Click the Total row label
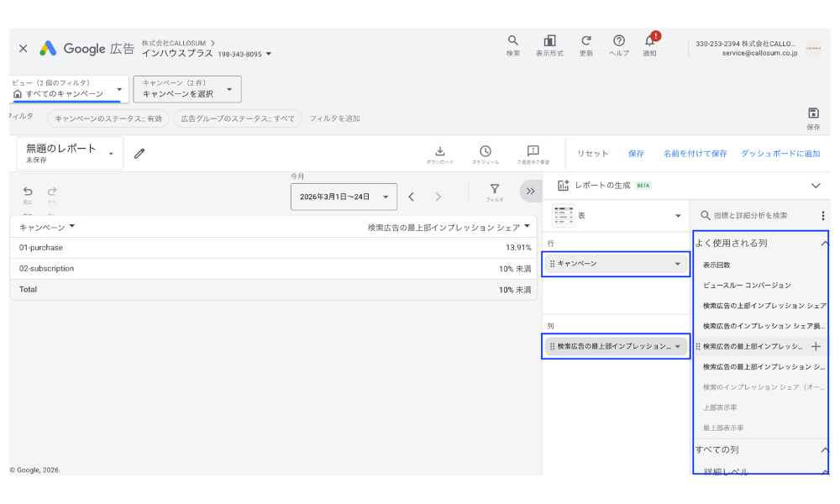840x504 pixels. 28,289
